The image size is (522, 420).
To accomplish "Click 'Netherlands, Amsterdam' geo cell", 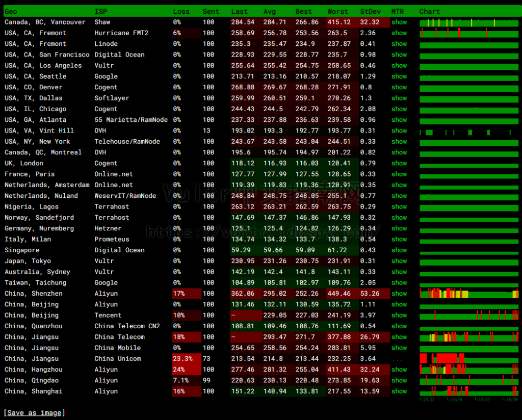I will [x=47, y=185].
